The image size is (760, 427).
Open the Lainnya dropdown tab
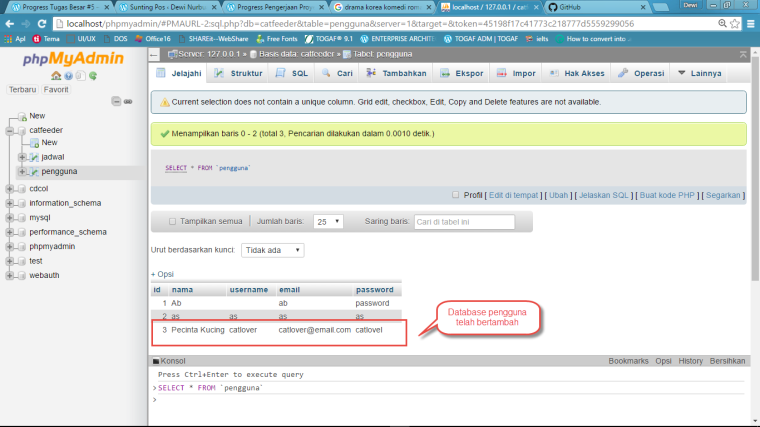click(699, 73)
